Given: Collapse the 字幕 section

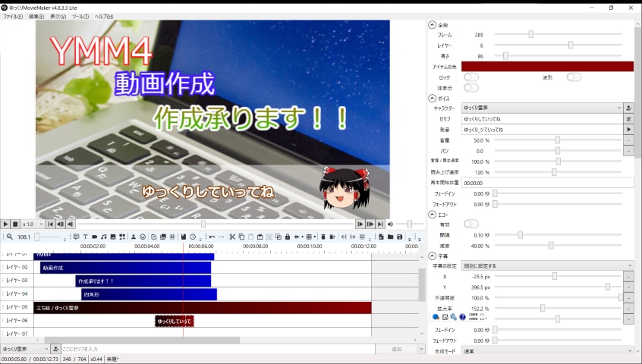Looking at the screenshot, I should pyautogui.click(x=433, y=256).
